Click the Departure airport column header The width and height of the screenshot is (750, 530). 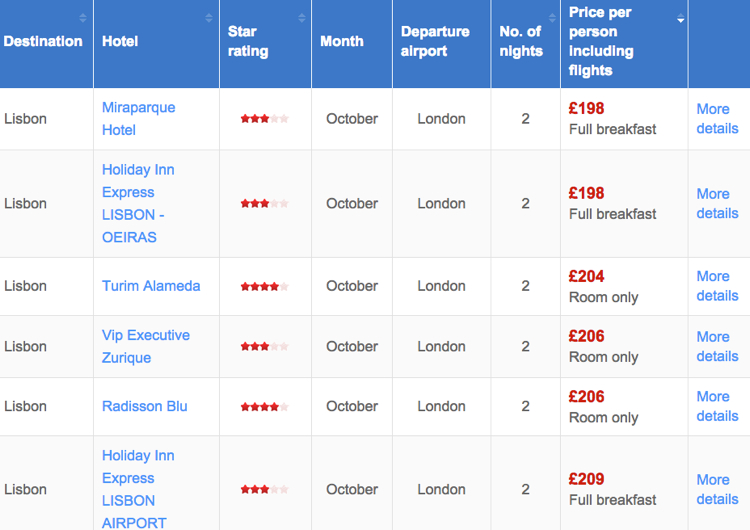pos(435,41)
